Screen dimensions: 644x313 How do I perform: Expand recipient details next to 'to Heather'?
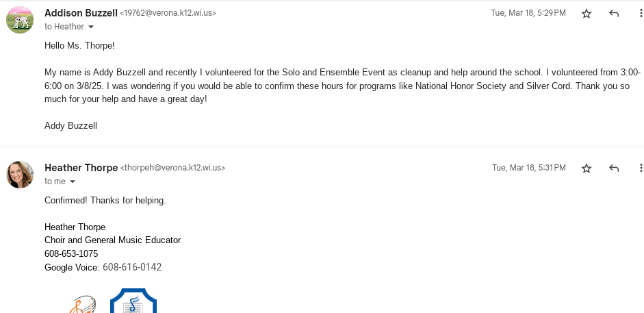[x=91, y=27]
